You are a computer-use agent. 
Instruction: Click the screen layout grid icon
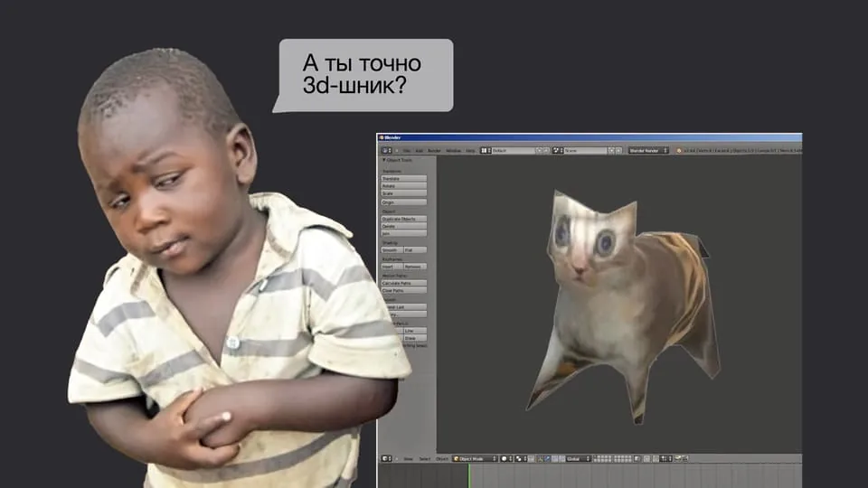tap(485, 151)
